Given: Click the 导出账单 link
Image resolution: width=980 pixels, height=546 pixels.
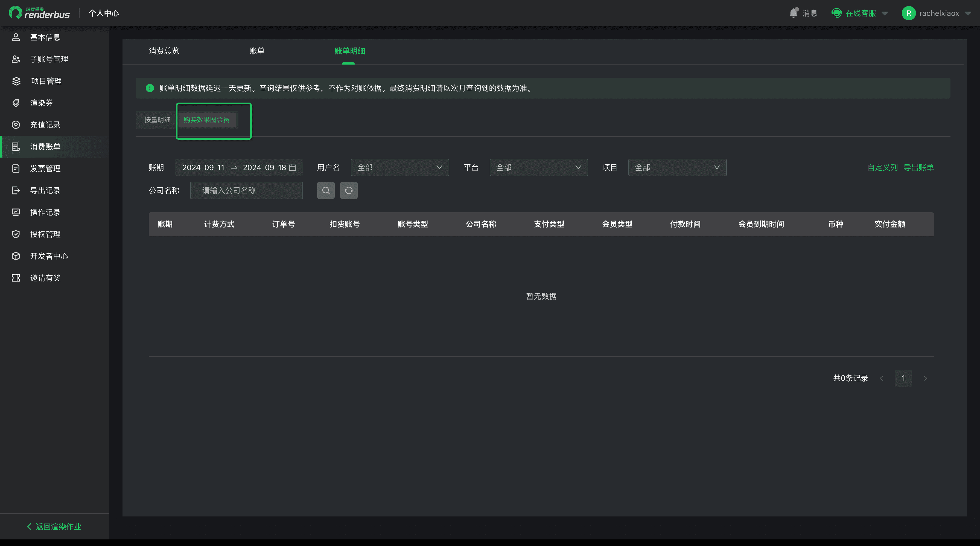Looking at the screenshot, I should tap(918, 167).
